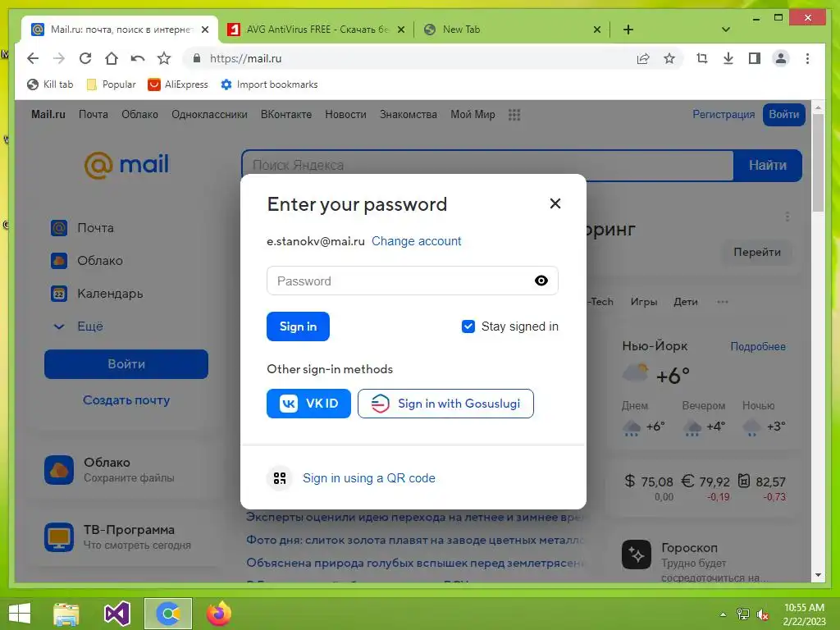Screen dimensions: 840x630
Task: Expand the tab search chevron
Action: point(726,30)
